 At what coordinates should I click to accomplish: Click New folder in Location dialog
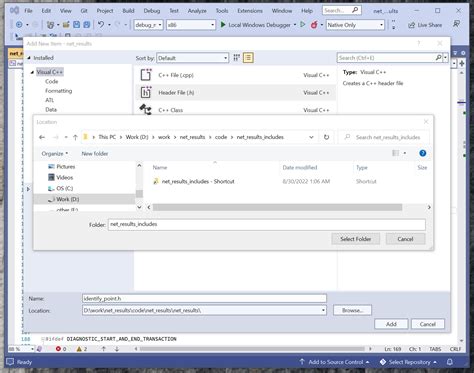tap(95, 154)
